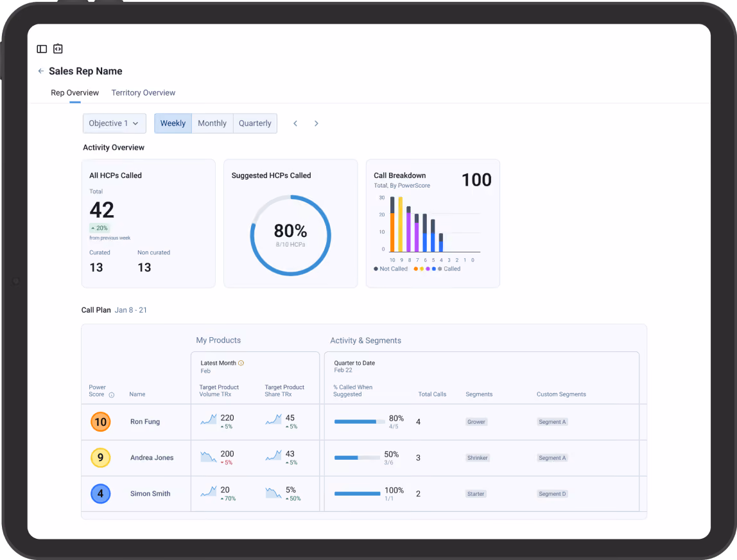Click the All HCPs Called total 42
Viewport: 737px width, 560px height.
101,210
